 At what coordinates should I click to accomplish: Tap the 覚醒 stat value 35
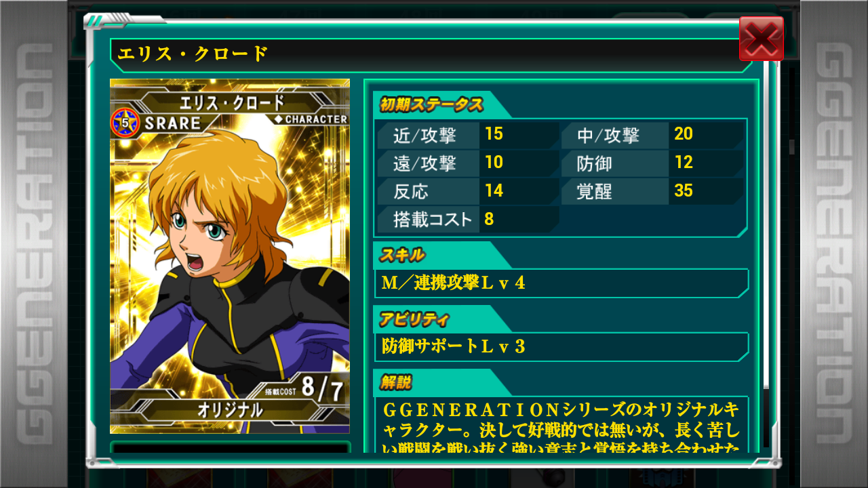(684, 191)
